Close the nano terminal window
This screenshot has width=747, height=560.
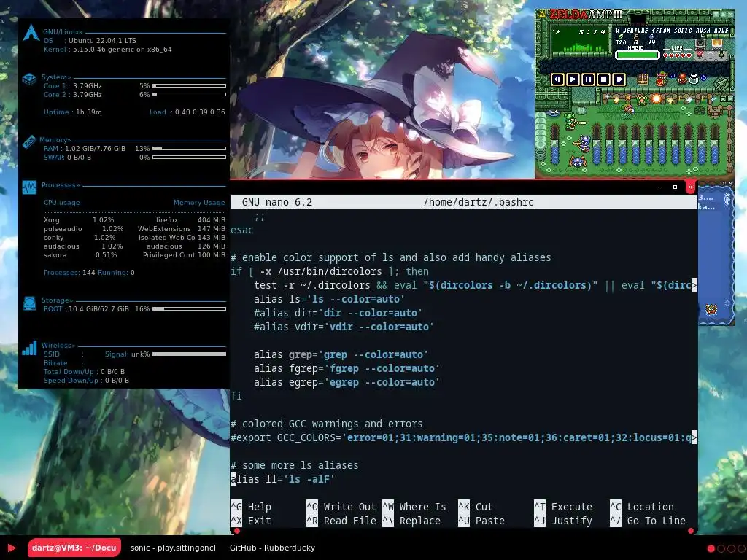point(690,187)
